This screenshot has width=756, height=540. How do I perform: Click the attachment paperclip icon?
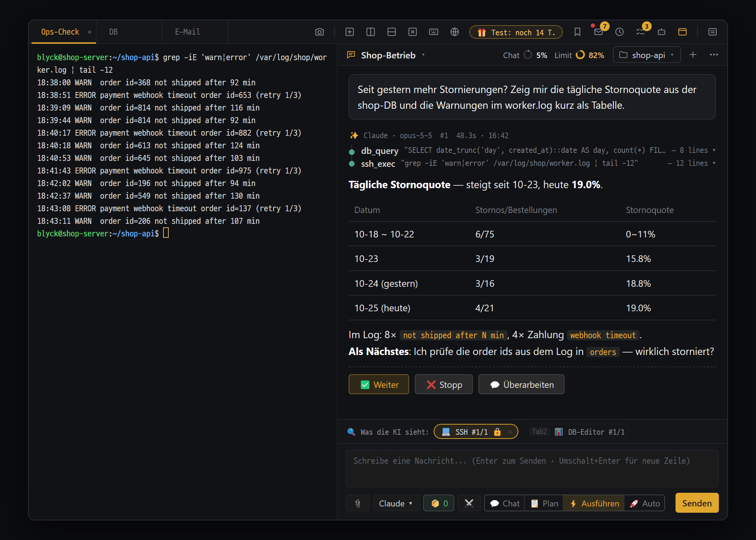[358, 503]
